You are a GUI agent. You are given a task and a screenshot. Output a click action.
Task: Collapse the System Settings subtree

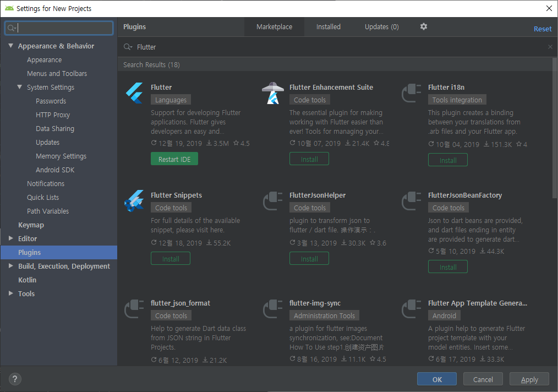(x=20, y=87)
